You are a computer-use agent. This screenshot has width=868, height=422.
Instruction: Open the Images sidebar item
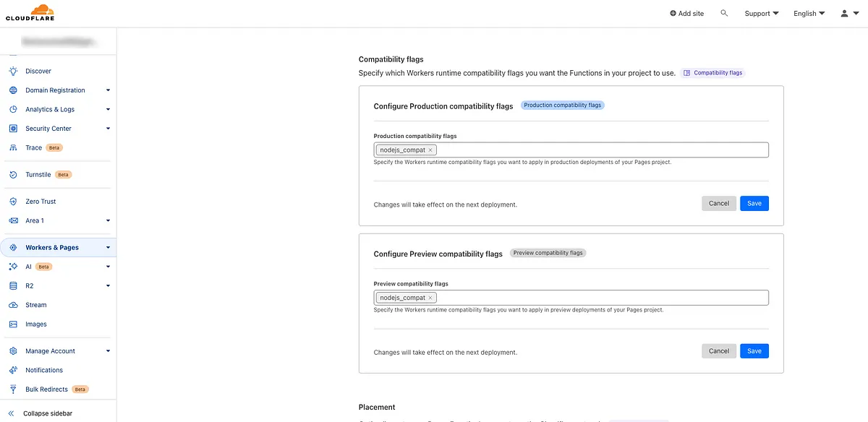pos(36,324)
